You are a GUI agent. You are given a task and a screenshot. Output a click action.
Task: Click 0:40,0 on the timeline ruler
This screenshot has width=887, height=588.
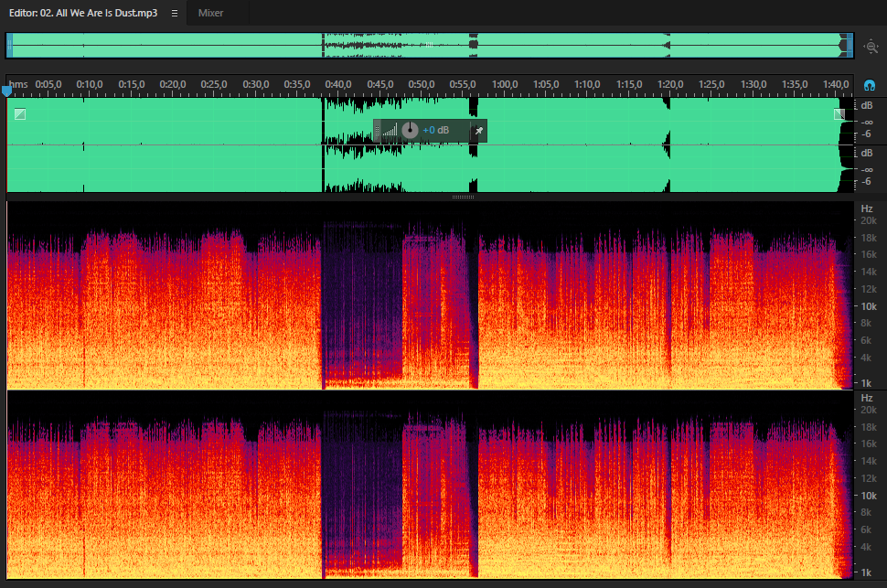pos(338,84)
